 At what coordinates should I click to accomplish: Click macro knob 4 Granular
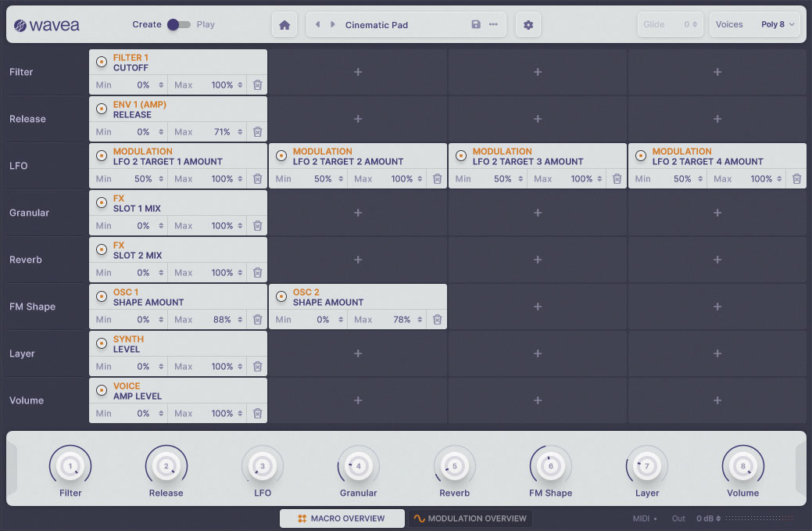point(359,466)
